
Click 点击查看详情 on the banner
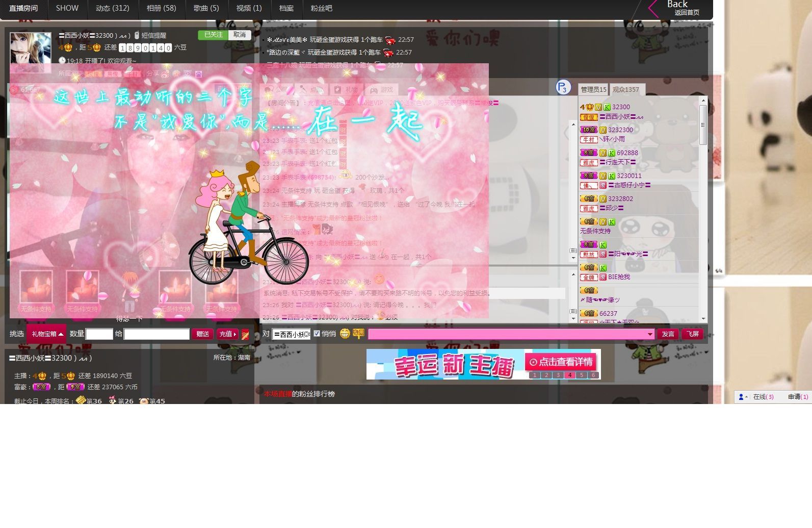coord(561,362)
